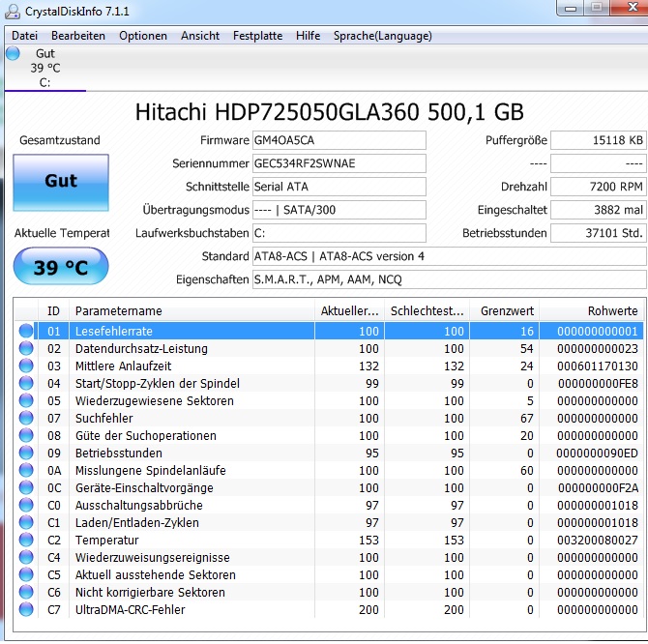Click status orb of Suchfehler row

click(26, 418)
